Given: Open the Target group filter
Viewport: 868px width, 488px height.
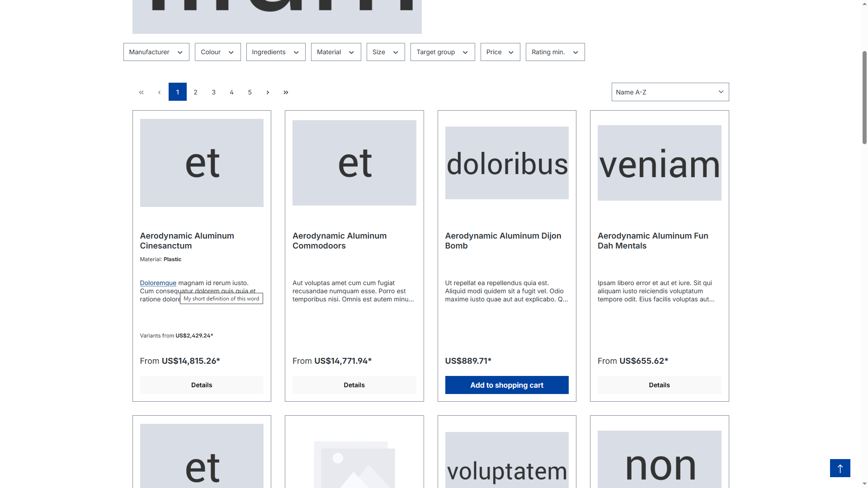Looking at the screenshot, I should click(x=442, y=52).
